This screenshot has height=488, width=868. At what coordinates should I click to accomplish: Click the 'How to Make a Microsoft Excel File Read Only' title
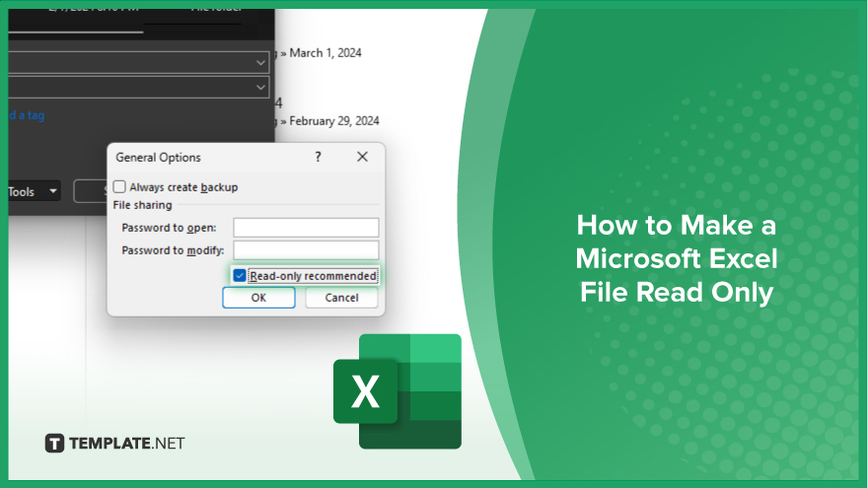click(676, 258)
